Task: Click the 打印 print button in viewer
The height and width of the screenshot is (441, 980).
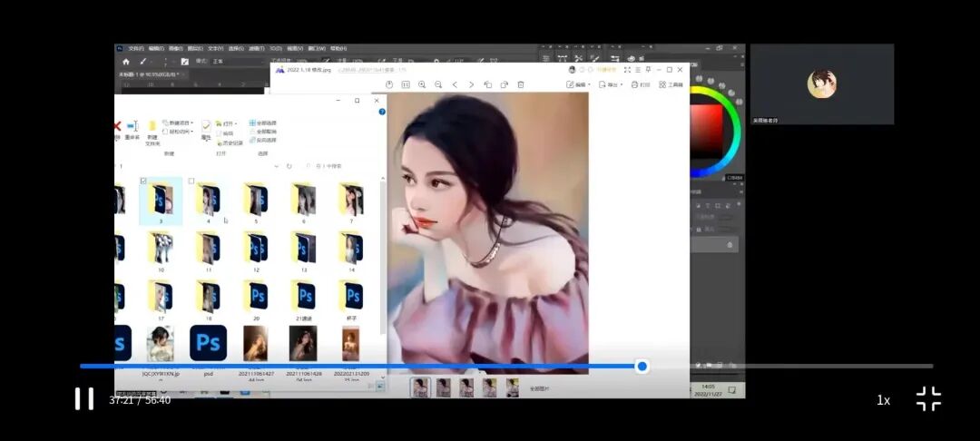Action: click(x=641, y=84)
